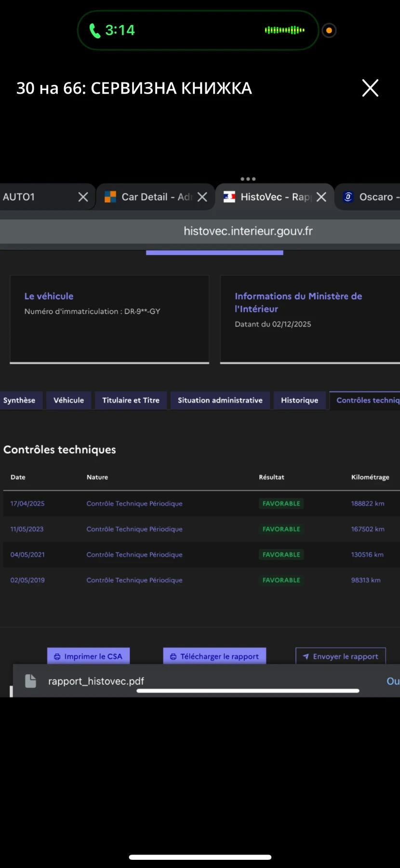Tap the orange recording indicator dot
The height and width of the screenshot is (868, 400).
click(329, 30)
